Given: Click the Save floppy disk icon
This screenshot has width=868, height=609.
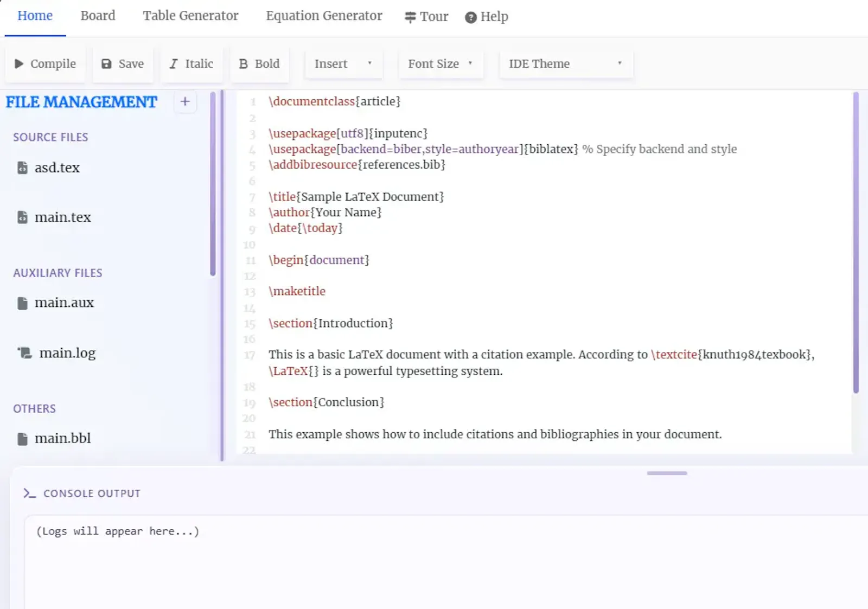Looking at the screenshot, I should [x=106, y=64].
